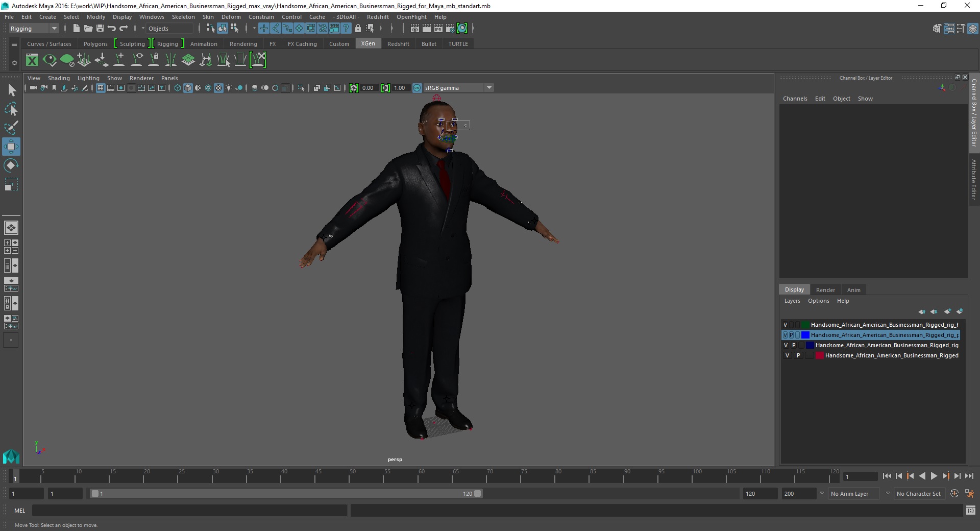
Task: Toggle viewport grid display button
Action: click(101, 88)
